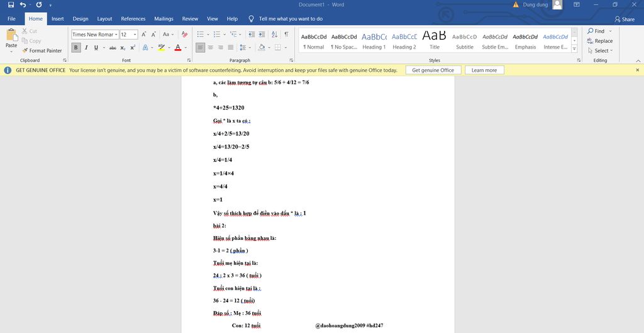Open Font dialog box launcher
The width and height of the screenshot is (644, 333).
189,60
